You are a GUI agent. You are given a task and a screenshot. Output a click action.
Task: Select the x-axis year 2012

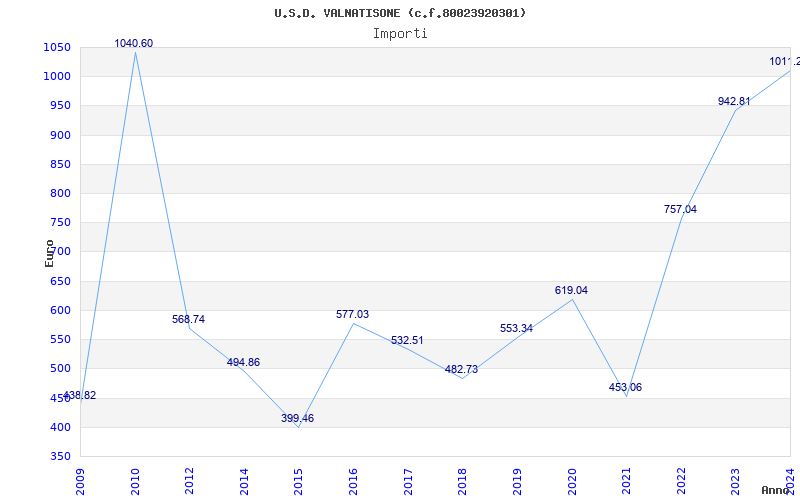pos(189,482)
